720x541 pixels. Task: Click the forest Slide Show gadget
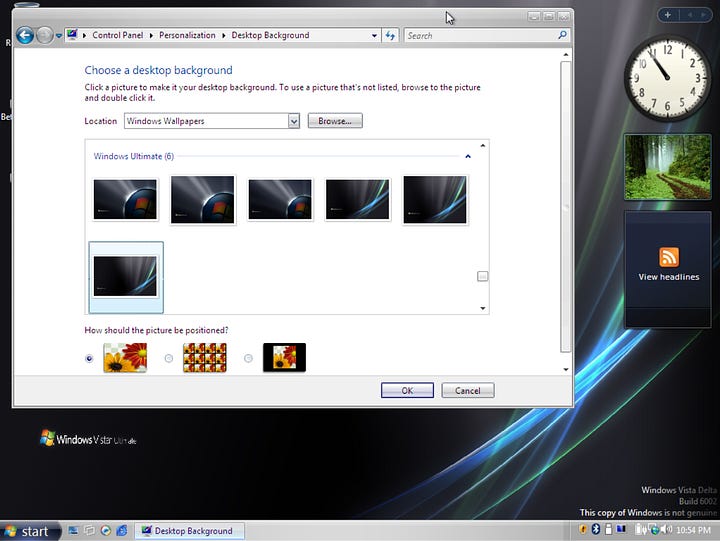pyautogui.click(x=668, y=167)
